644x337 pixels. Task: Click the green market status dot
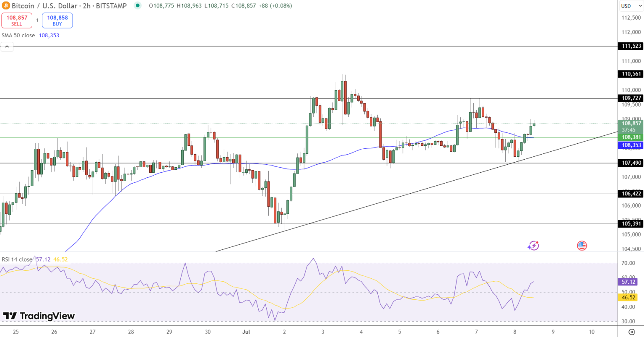[x=137, y=6]
